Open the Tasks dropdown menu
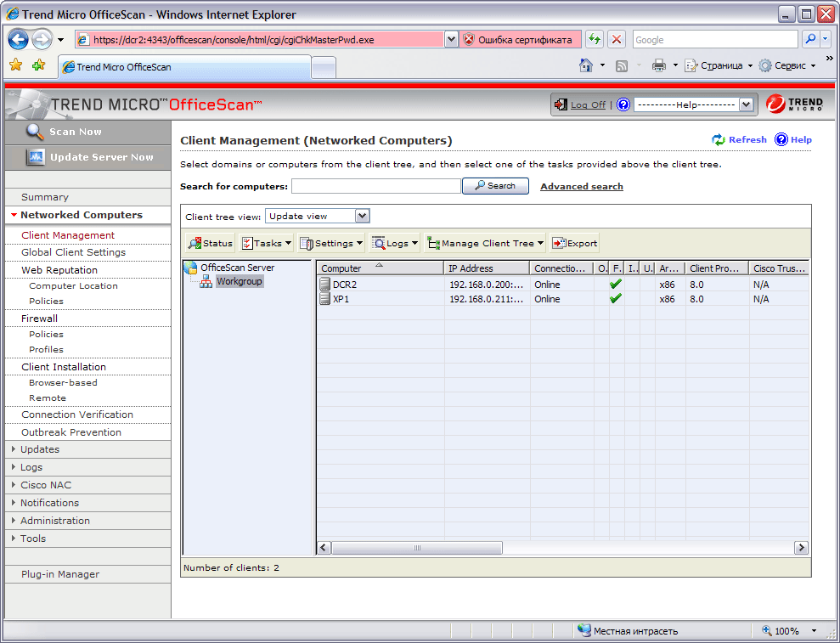 266,243
